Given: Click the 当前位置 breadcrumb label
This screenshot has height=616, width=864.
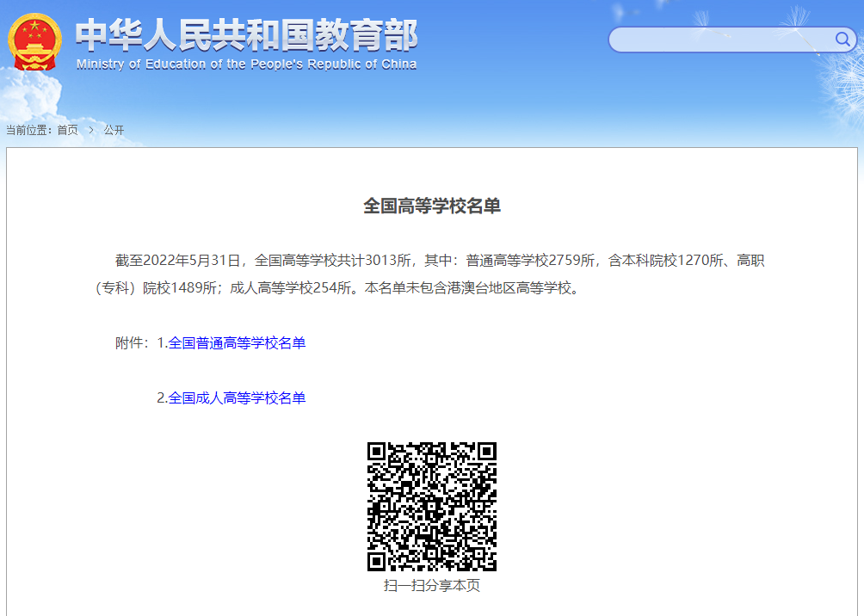Looking at the screenshot, I should tap(28, 130).
